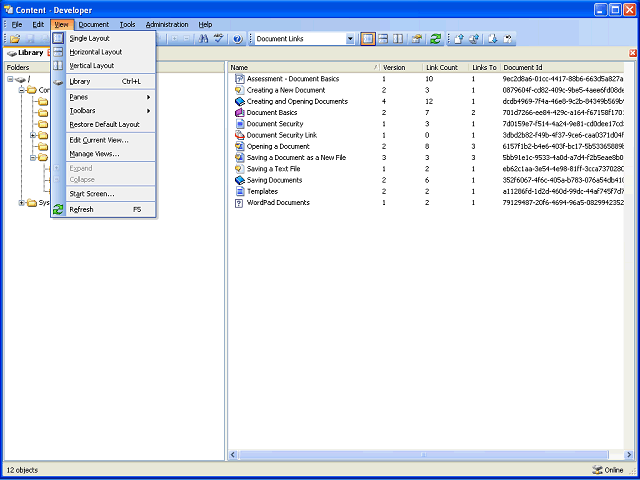The width and height of the screenshot is (640, 480).
Task: Sort by the Version column header
Action: (402, 67)
